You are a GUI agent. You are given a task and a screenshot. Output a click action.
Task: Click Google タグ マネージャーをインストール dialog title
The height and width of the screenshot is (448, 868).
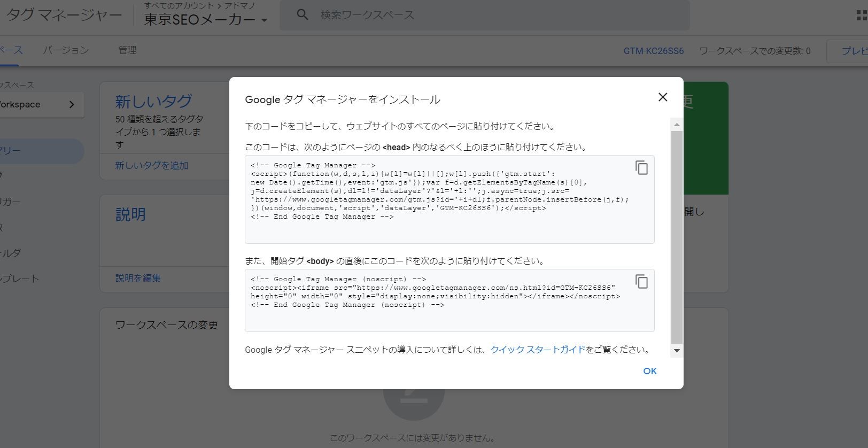[343, 99]
